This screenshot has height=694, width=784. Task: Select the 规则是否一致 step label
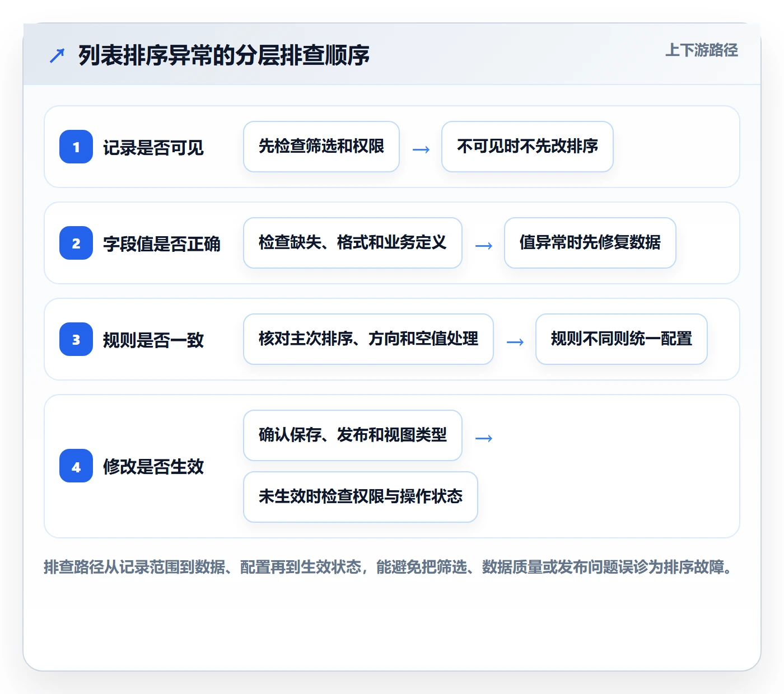(x=153, y=340)
